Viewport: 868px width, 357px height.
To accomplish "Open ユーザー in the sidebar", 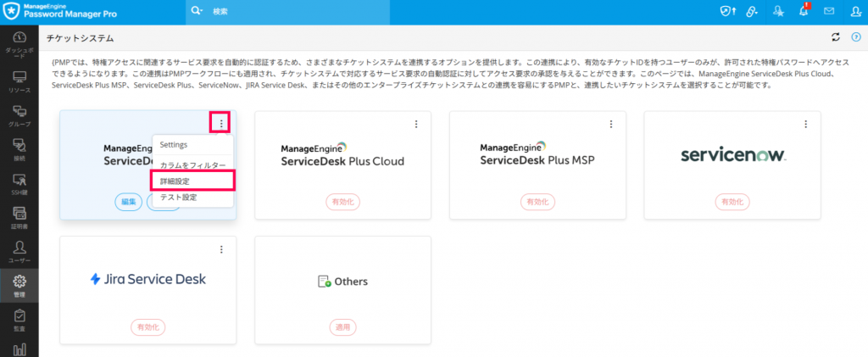I will tap(19, 251).
